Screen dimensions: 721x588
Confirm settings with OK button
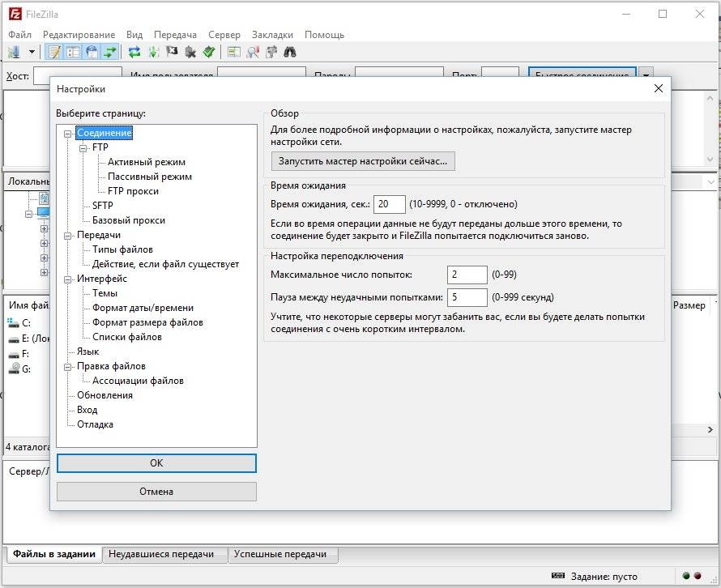click(x=156, y=463)
